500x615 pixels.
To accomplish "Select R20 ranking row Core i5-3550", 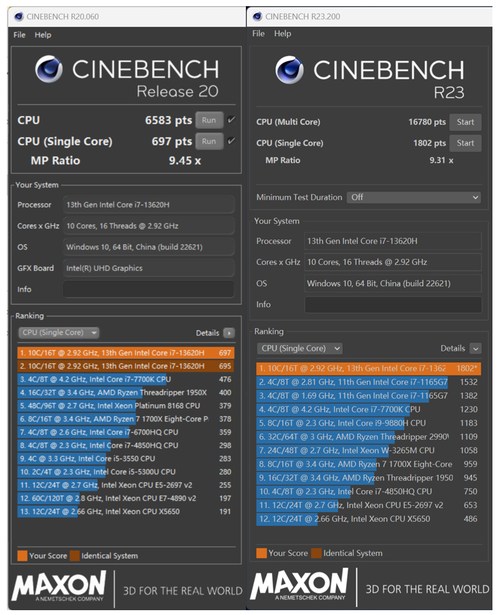I will coord(126,459).
